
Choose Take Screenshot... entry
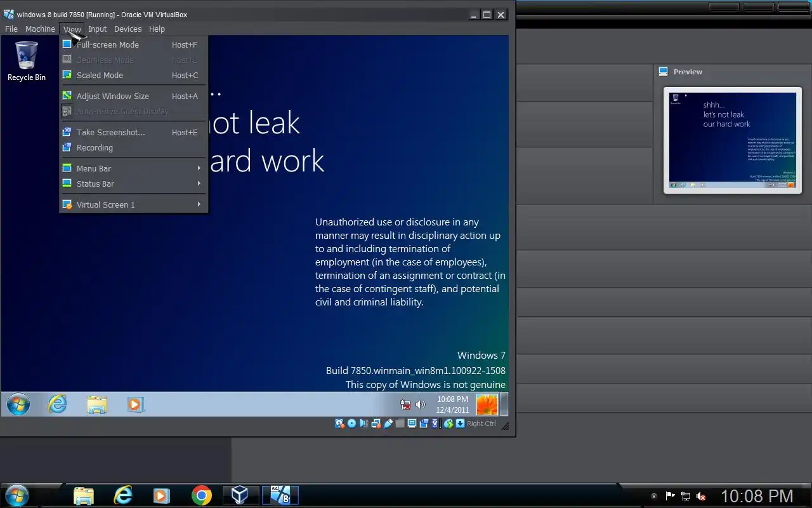133,132
